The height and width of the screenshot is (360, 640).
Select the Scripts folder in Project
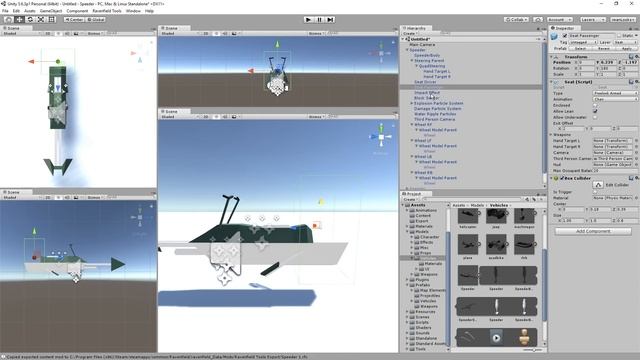(x=422, y=322)
